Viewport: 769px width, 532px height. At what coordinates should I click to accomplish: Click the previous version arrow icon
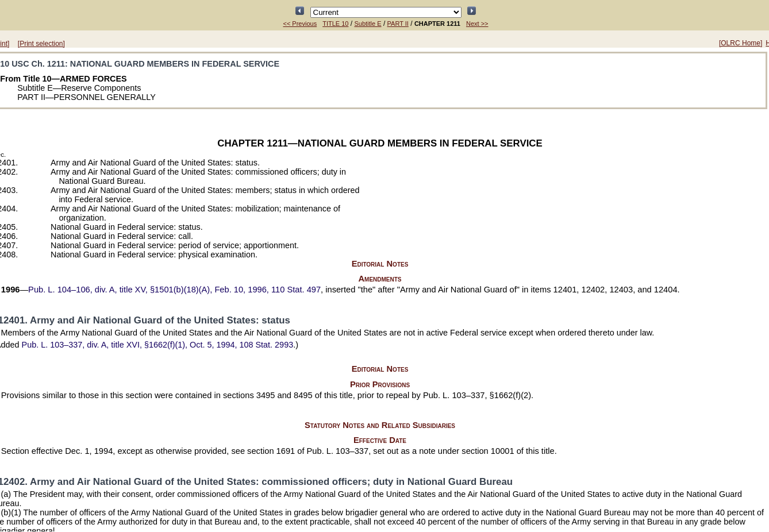tap(299, 11)
